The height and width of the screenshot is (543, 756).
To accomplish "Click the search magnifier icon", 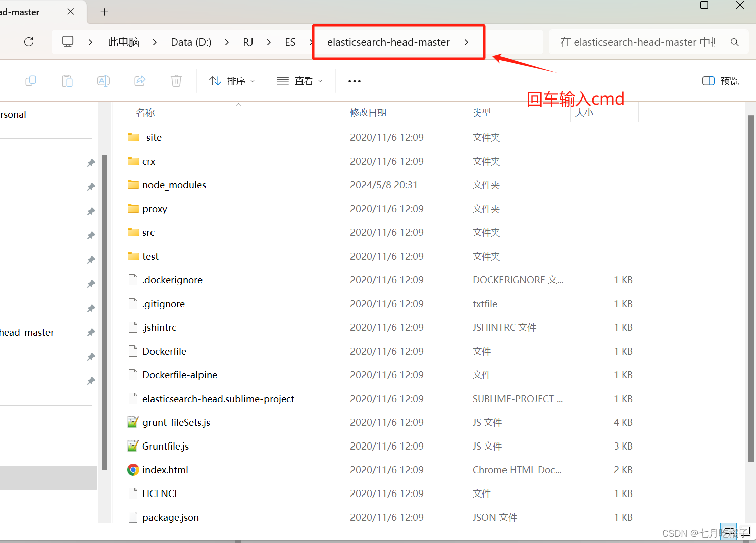I will pos(735,42).
